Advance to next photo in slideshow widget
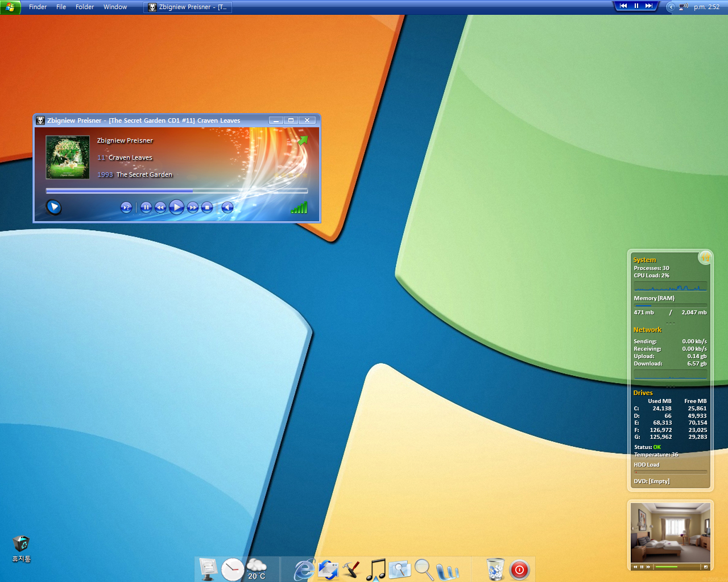 pyautogui.click(x=648, y=567)
